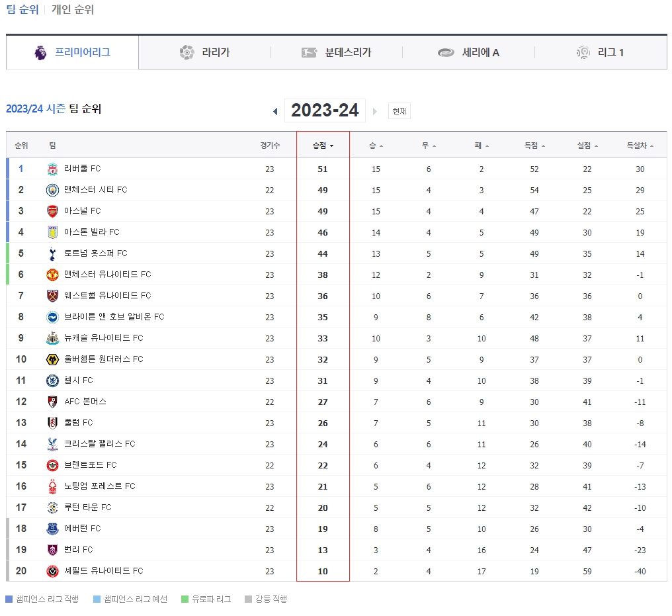
Task: Click the Chelsea FC crest
Action: pyautogui.click(x=52, y=380)
